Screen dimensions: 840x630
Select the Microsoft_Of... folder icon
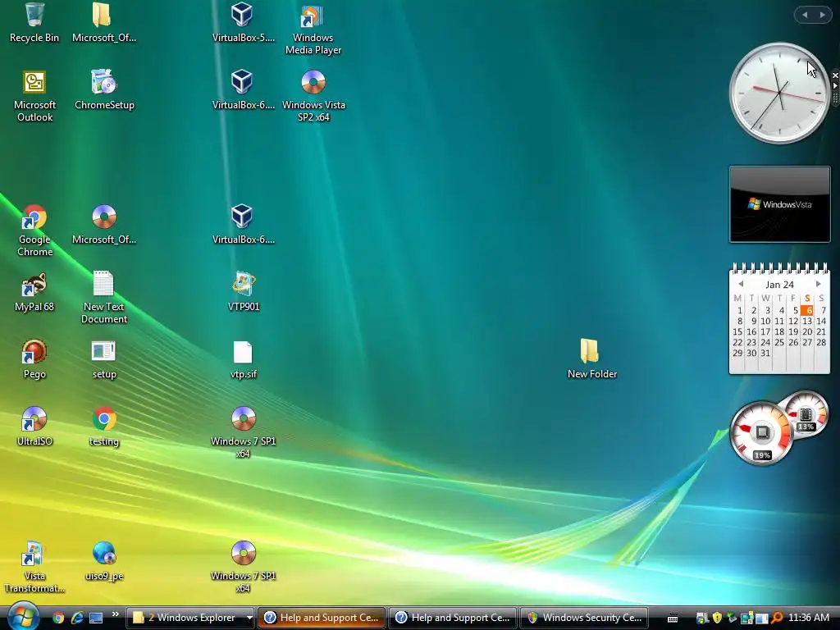(x=104, y=22)
